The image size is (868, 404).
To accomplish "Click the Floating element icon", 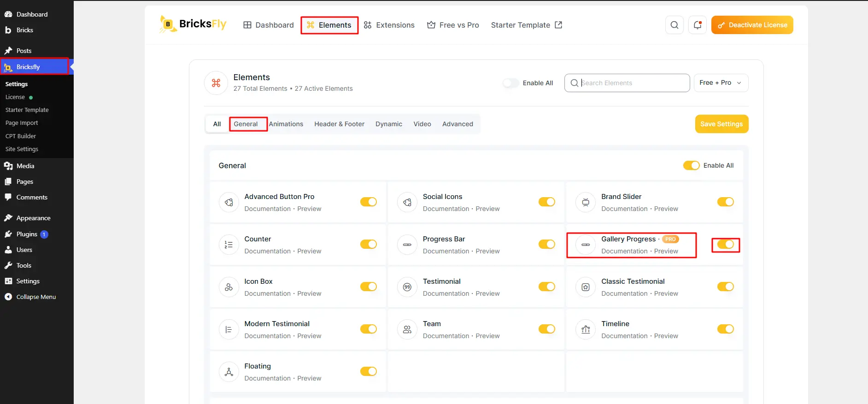I will point(229,372).
